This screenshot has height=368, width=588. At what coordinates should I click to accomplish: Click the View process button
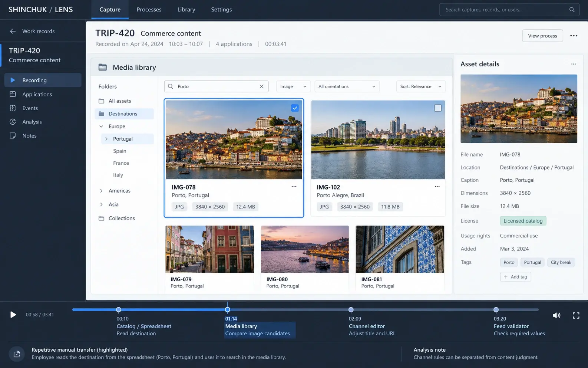(542, 36)
